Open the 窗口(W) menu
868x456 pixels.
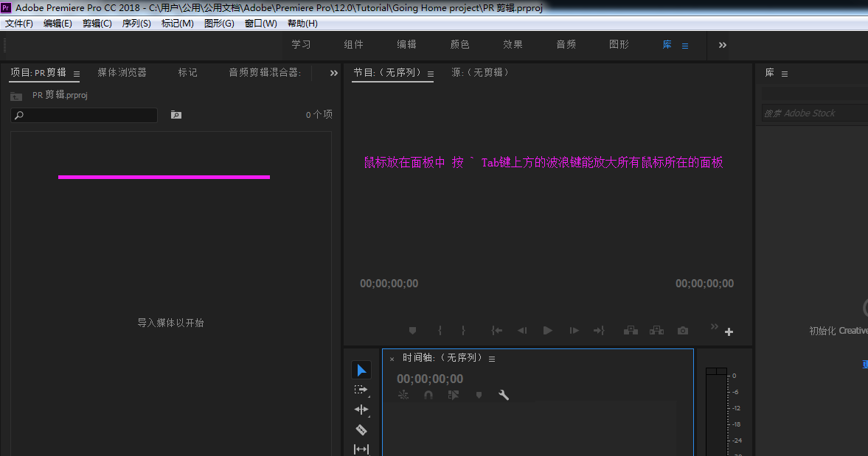coord(261,24)
